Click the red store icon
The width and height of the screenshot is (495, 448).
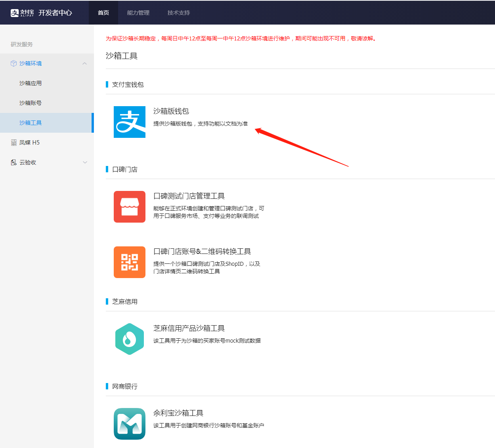pyautogui.click(x=130, y=207)
